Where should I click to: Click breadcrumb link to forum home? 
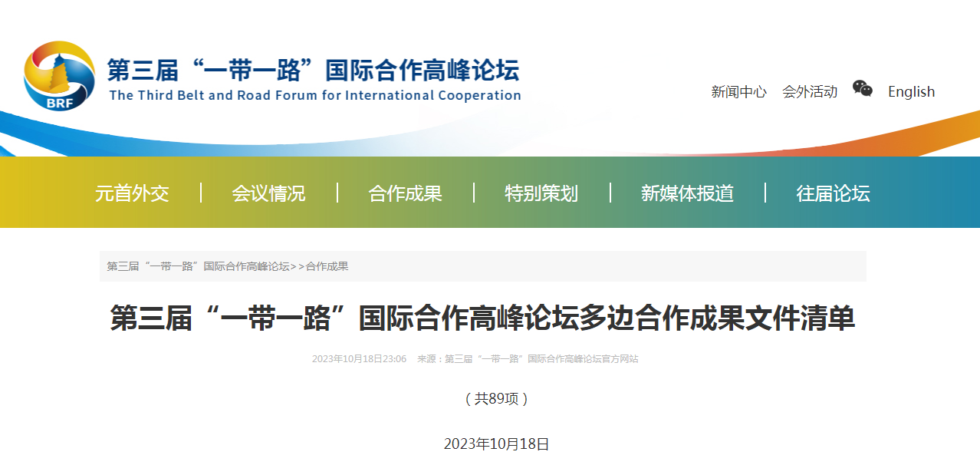click(x=198, y=266)
